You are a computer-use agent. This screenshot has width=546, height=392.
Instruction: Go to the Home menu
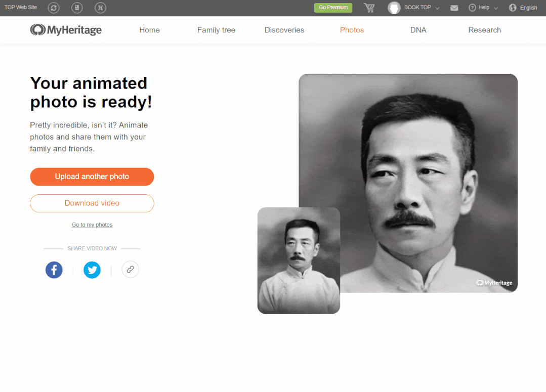pyautogui.click(x=149, y=30)
